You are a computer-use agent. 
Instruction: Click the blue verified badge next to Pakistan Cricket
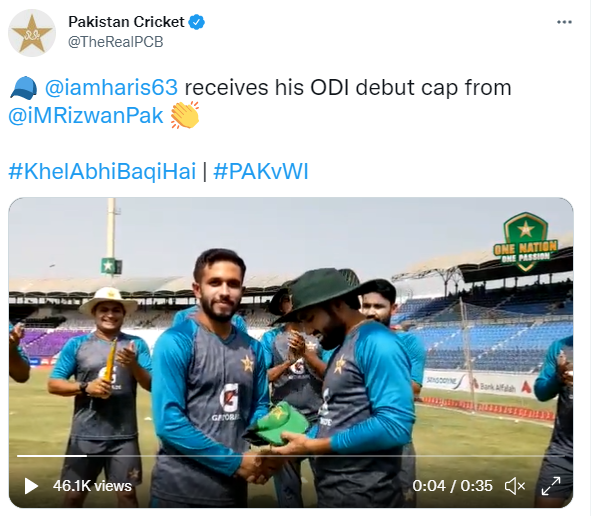(197, 22)
